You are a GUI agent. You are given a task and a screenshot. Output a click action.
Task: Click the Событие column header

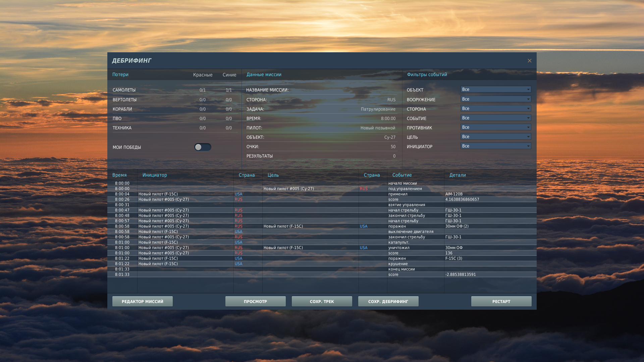point(402,175)
